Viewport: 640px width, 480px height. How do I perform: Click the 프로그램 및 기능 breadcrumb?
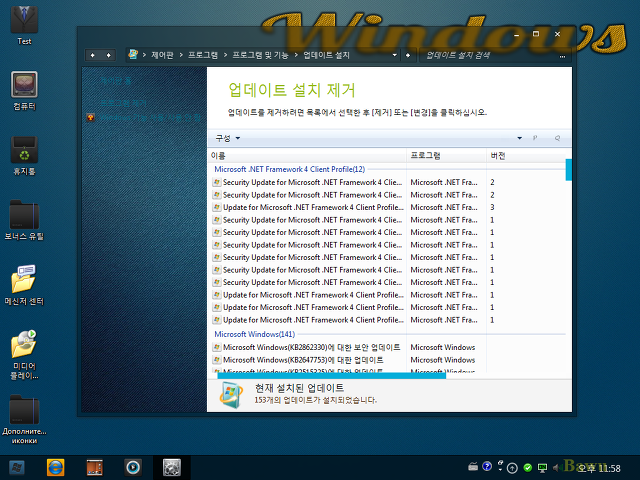[x=260, y=55]
